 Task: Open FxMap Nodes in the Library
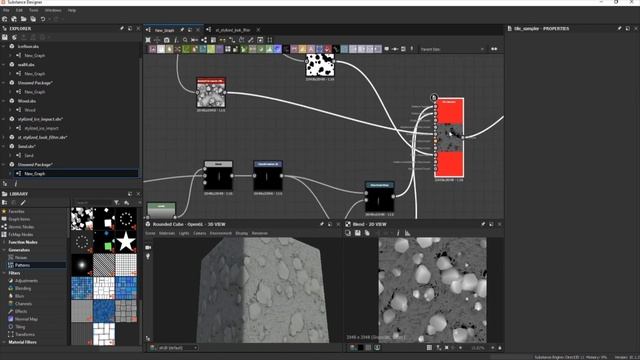click(x=21, y=235)
